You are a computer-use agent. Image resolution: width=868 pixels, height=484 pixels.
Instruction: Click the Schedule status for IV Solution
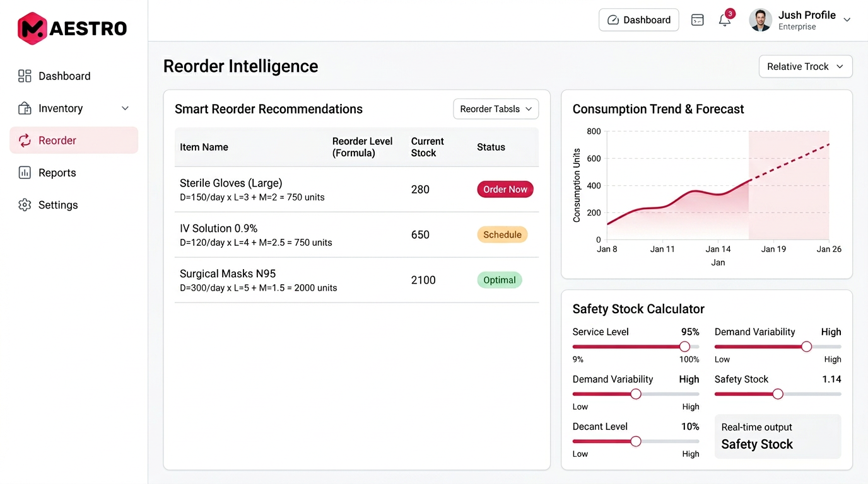(x=502, y=234)
